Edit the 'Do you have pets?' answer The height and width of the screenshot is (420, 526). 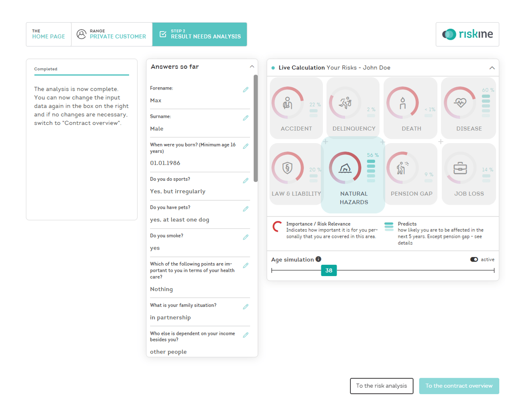click(246, 209)
